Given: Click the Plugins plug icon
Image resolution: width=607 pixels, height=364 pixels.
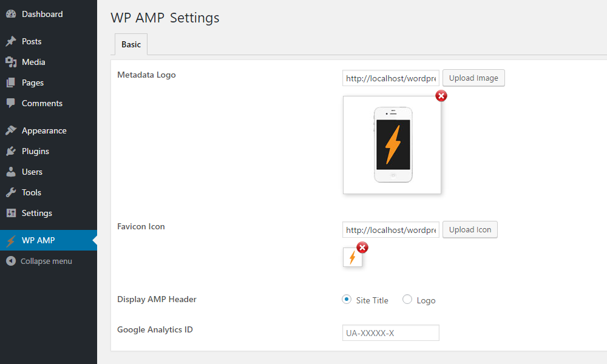Looking at the screenshot, I should [x=11, y=151].
